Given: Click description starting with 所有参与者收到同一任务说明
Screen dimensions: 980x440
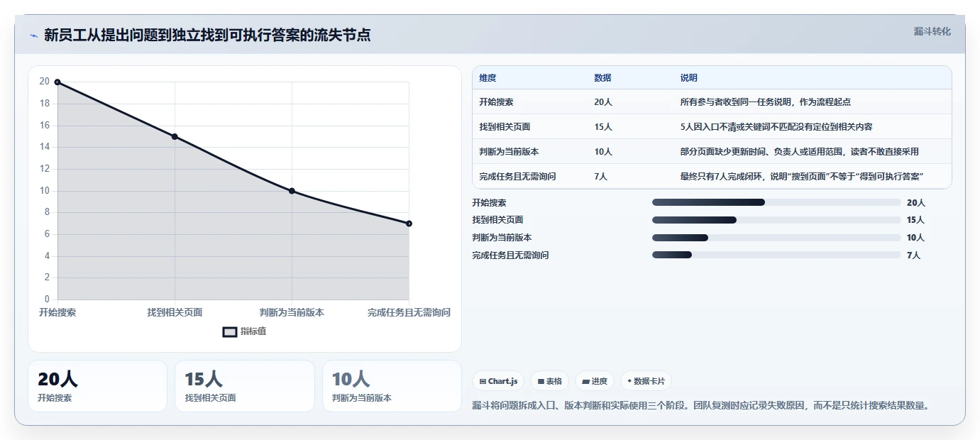Looking at the screenshot, I should pos(765,101).
